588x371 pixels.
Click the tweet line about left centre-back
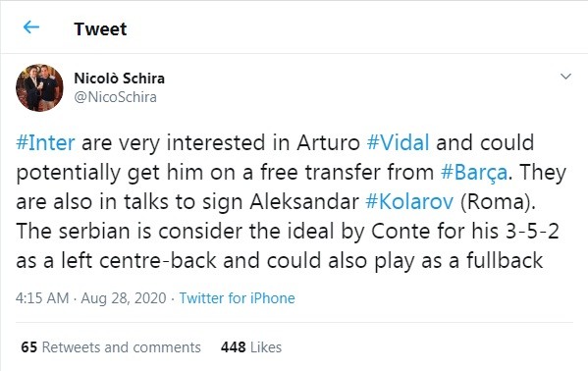point(280,261)
